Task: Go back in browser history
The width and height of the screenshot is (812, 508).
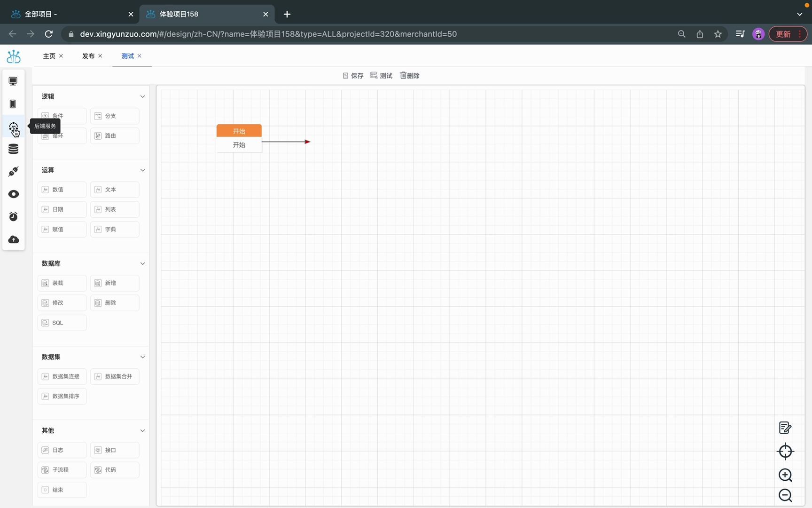Action: [x=13, y=34]
